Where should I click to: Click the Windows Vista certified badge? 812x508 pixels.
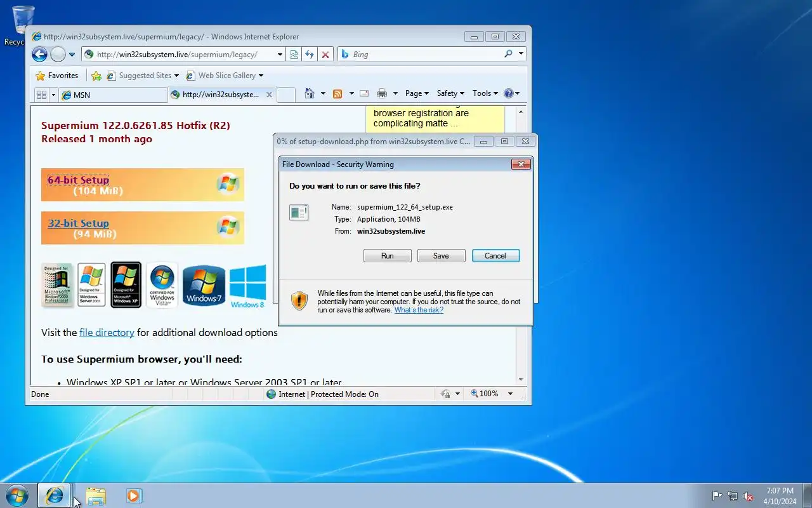click(x=162, y=284)
